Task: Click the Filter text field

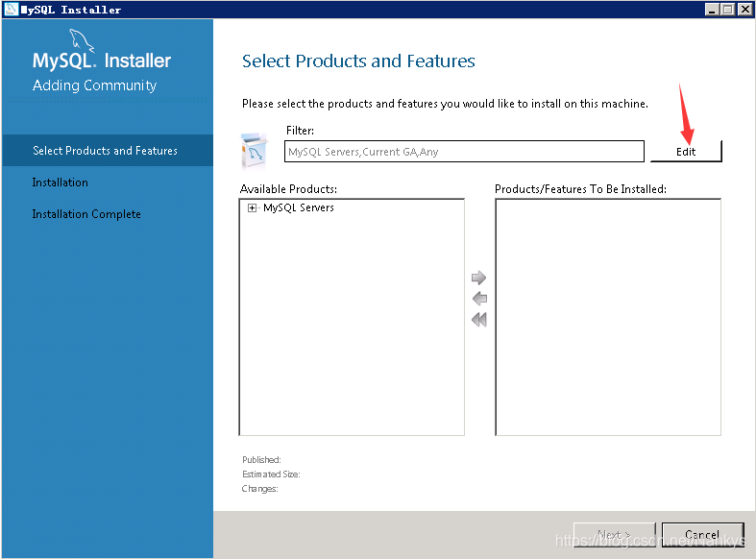Action: [464, 152]
